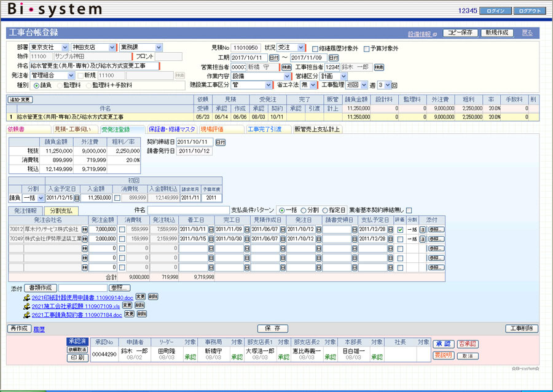Open 状況 受注 status dropdown

[291, 47]
